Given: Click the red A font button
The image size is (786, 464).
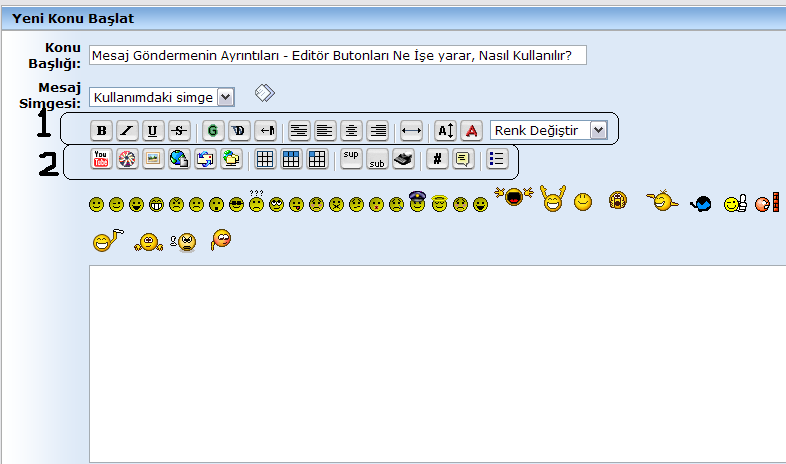Looking at the screenshot, I should click(x=472, y=130).
